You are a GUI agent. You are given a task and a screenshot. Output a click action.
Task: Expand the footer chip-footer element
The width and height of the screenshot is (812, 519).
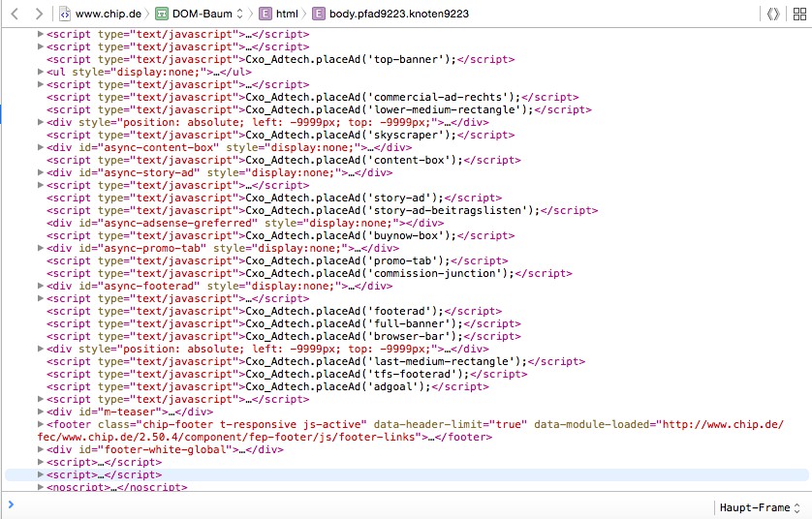[x=41, y=425]
